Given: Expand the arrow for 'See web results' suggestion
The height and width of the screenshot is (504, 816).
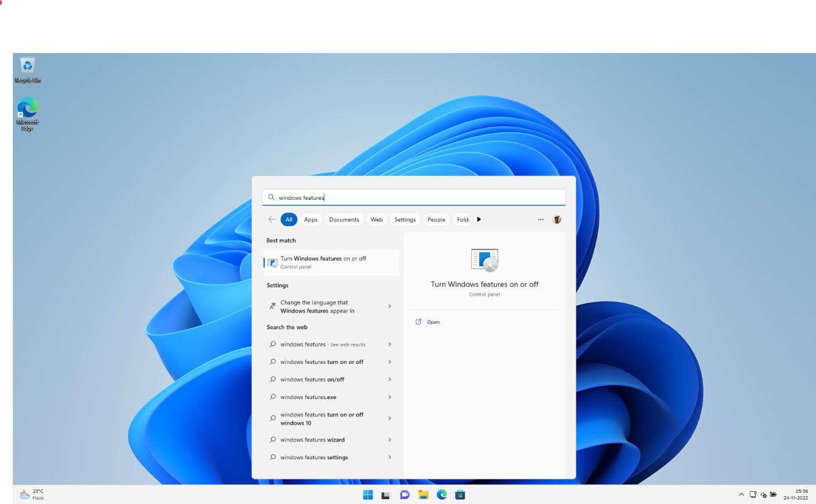Looking at the screenshot, I should (390, 344).
